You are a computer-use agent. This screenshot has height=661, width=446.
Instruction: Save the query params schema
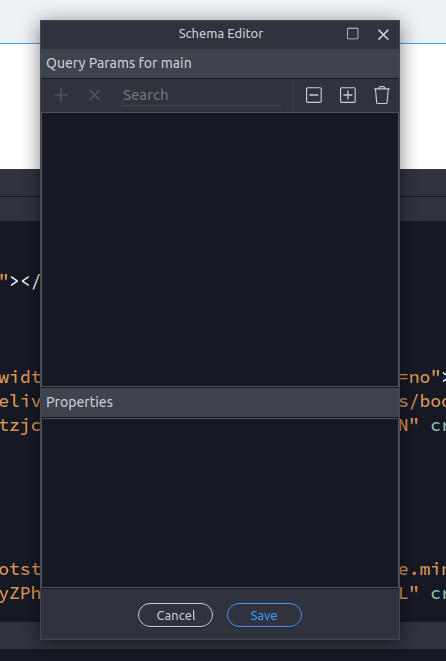tap(264, 615)
